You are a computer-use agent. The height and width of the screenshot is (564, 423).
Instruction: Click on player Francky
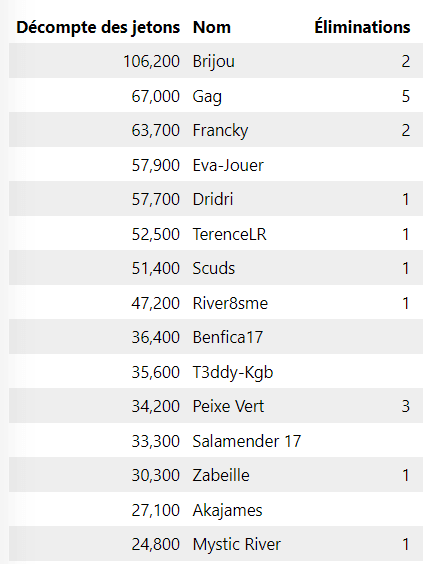(x=220, y=131)
